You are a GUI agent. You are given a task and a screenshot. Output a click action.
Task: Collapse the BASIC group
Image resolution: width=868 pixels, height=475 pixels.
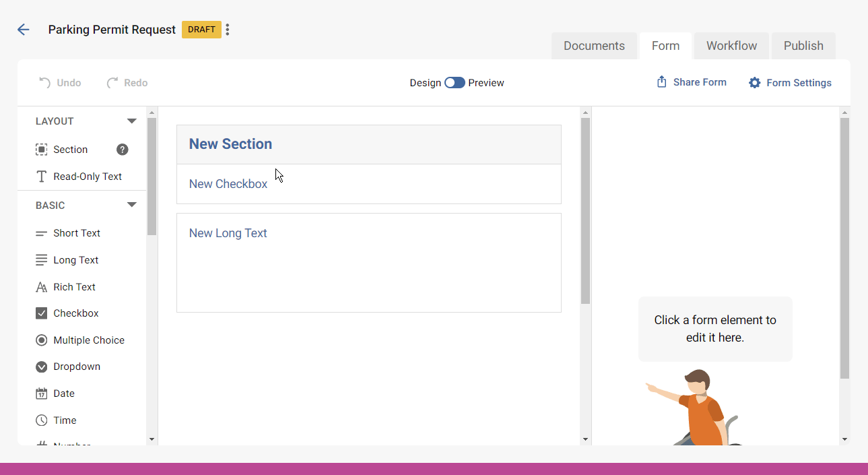tap(132, 205)
